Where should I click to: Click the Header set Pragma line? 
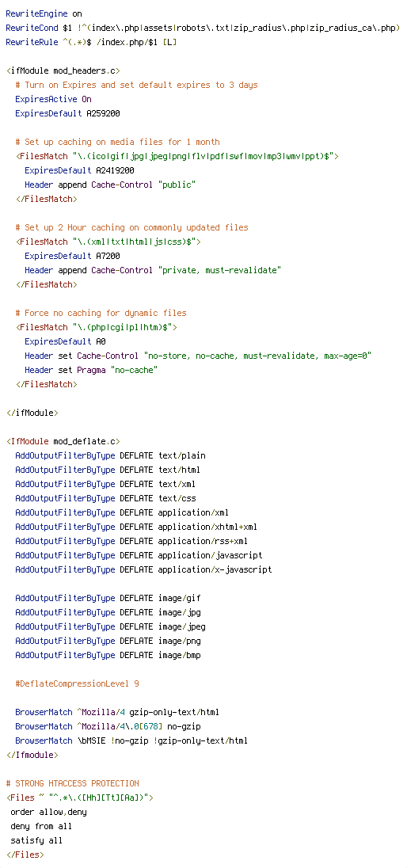pyautogui.click(x=91, y=371)
